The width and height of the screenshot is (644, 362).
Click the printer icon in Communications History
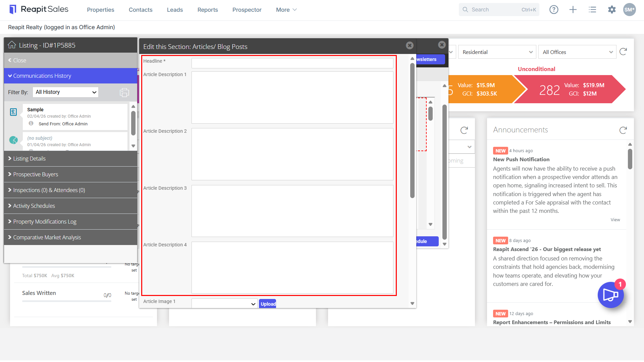(124, 92)
